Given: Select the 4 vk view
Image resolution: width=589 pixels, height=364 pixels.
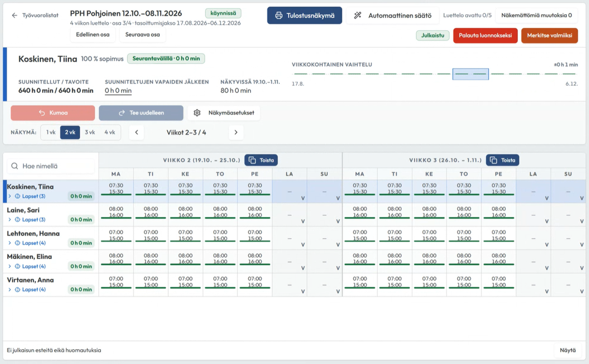Looking at the screenshot, I should [x=110, y=132].
